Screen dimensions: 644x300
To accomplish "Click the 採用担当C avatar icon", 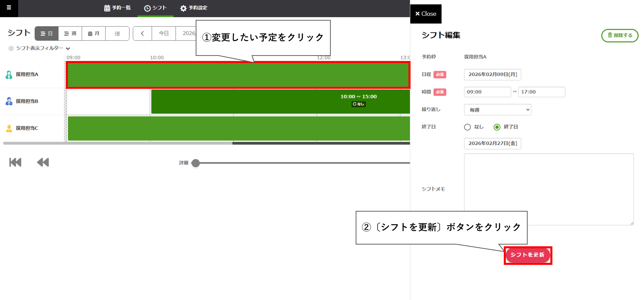I will [9, 128].
